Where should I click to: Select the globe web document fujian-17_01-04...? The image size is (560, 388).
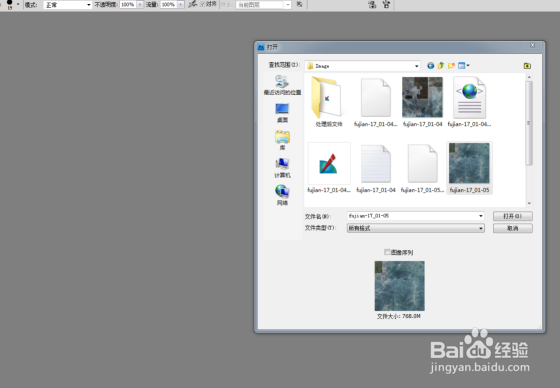pos(469,102)
